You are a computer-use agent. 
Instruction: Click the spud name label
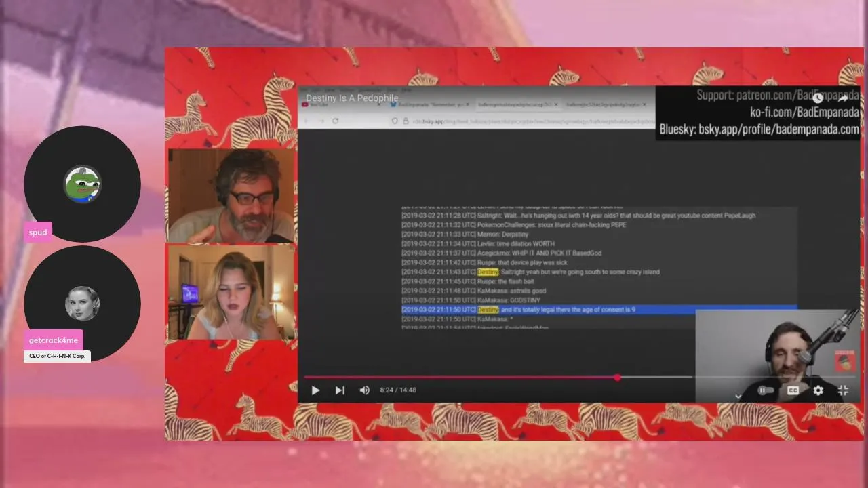pyautogui.click(x=38, y=232)
